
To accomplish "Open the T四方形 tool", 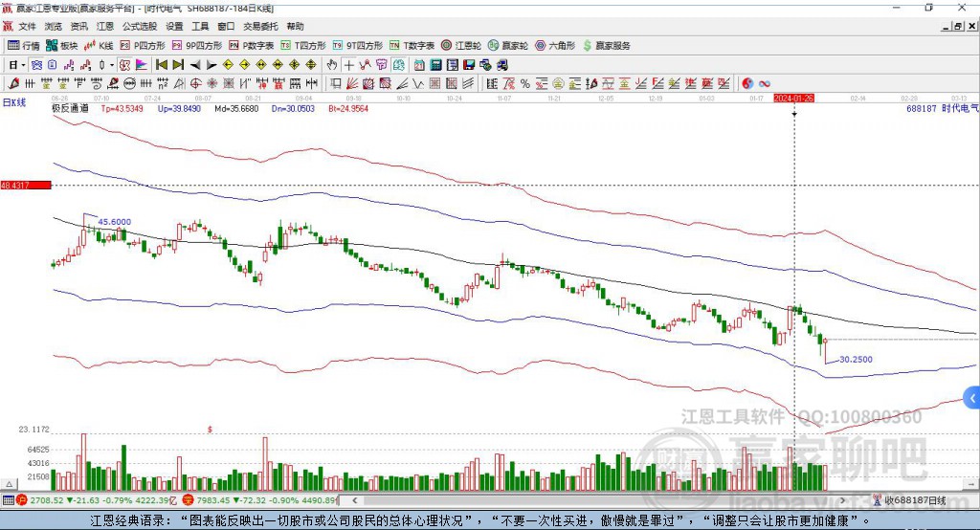I will pos(303,46).
